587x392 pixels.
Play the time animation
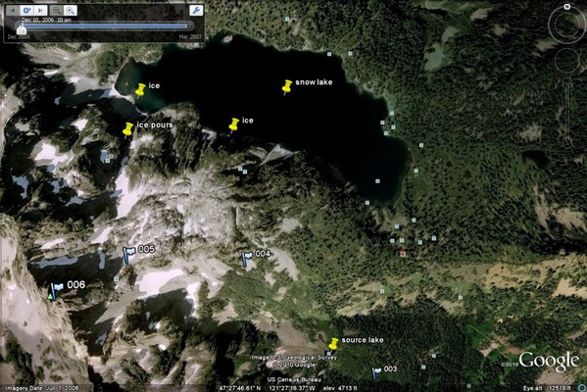pos(26,11)
